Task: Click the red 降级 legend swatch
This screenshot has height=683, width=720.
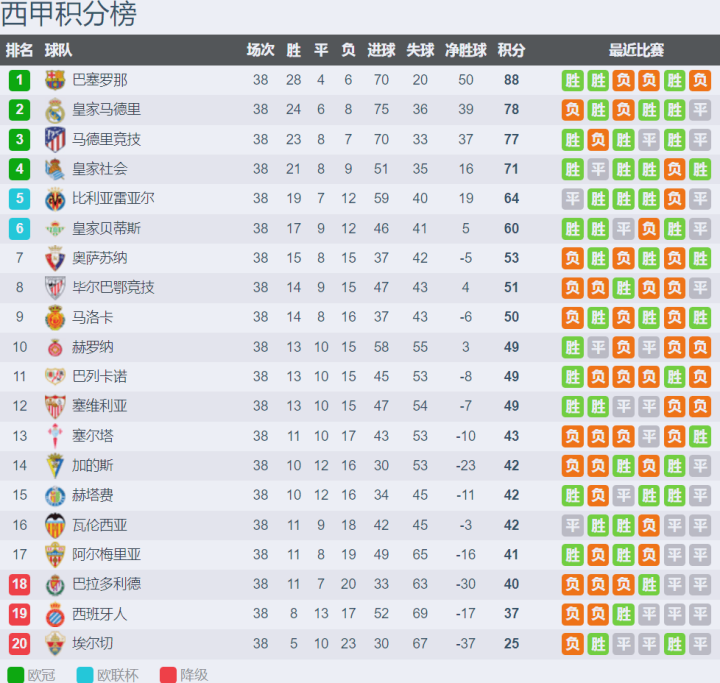Action: click(168, 675)
